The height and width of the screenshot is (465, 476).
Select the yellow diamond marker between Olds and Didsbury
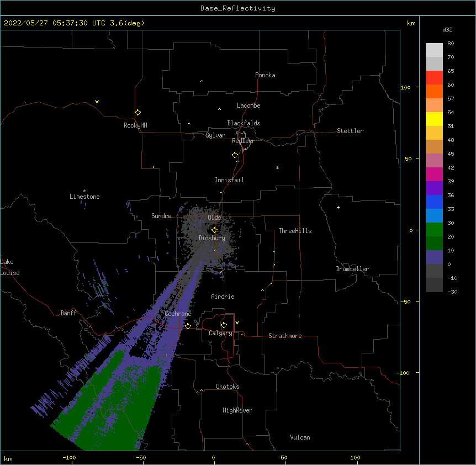pyautogui.click(x=214, y=230)
